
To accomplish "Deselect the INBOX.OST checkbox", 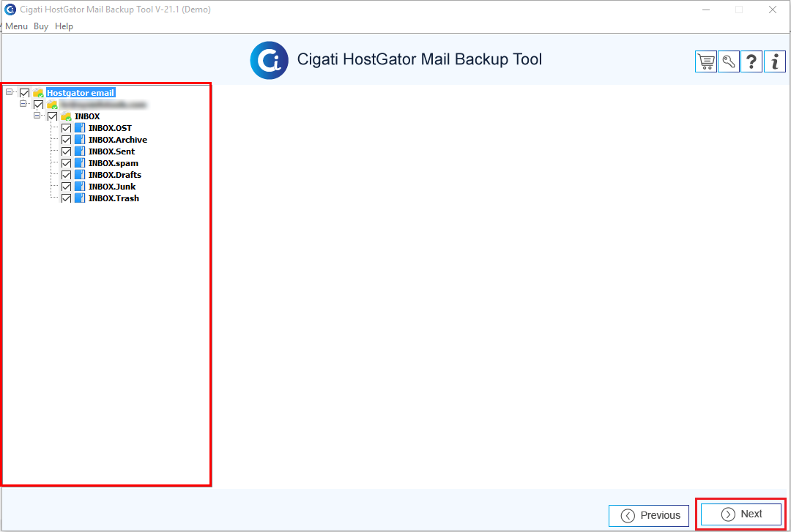I will pos(66,128).
